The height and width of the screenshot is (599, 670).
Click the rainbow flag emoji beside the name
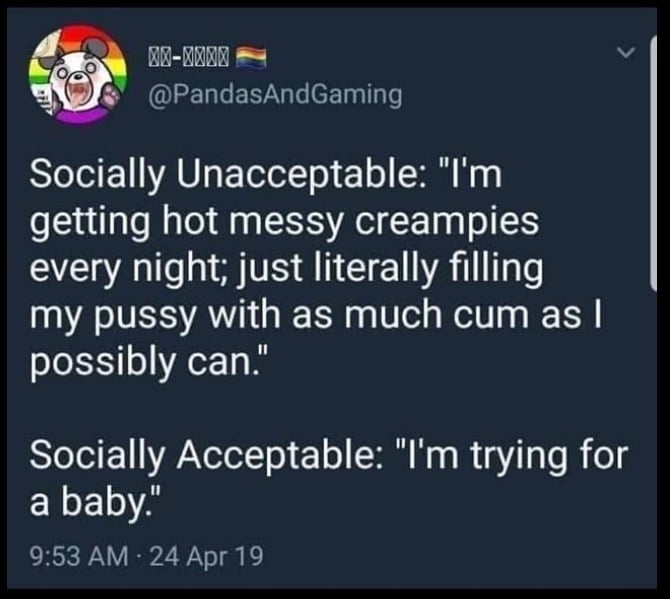pos(251,58)
